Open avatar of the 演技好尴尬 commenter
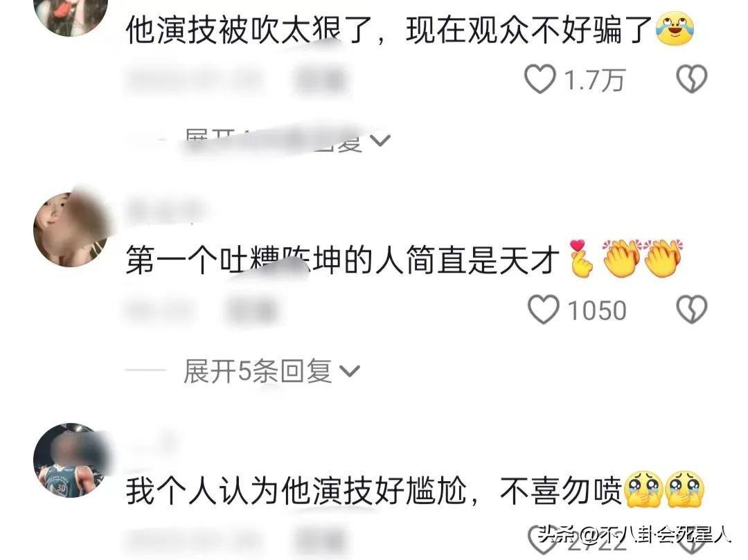748x560 pixels. (x=71, y=460)
